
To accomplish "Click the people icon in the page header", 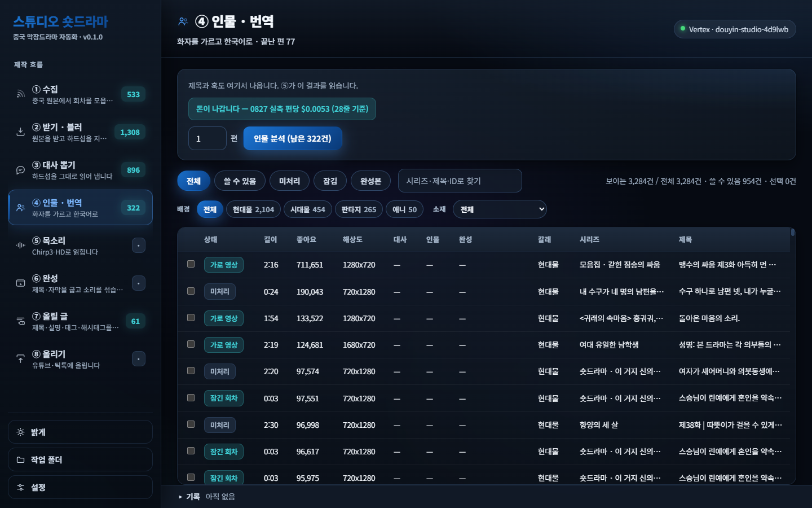I will 183,21.
